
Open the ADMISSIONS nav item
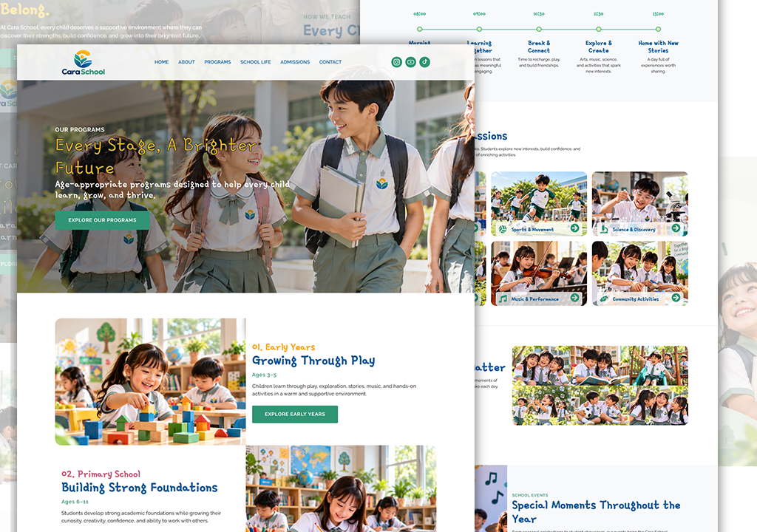295,62
